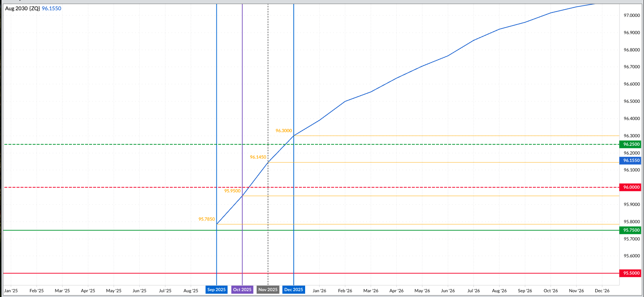The width and height of the screenshot is (644, 297).
Task: Click the Jan '25 x-axis label
Action: pos(11,291)
